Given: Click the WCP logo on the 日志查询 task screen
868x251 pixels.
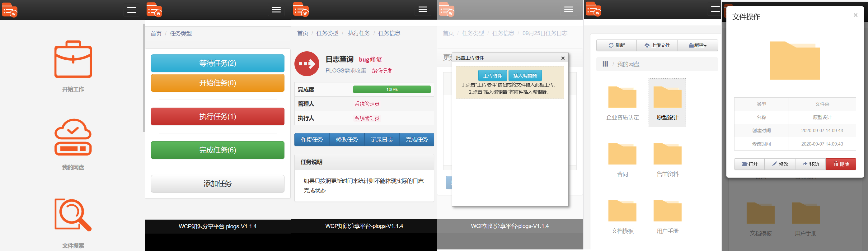Looking at the screenshot, I should pos(301,9).
